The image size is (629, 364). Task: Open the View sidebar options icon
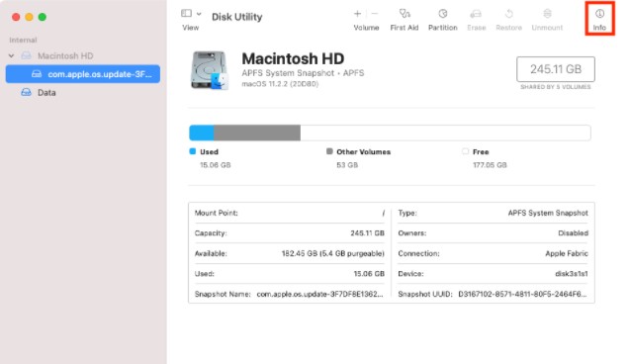[x=186, y=14]
